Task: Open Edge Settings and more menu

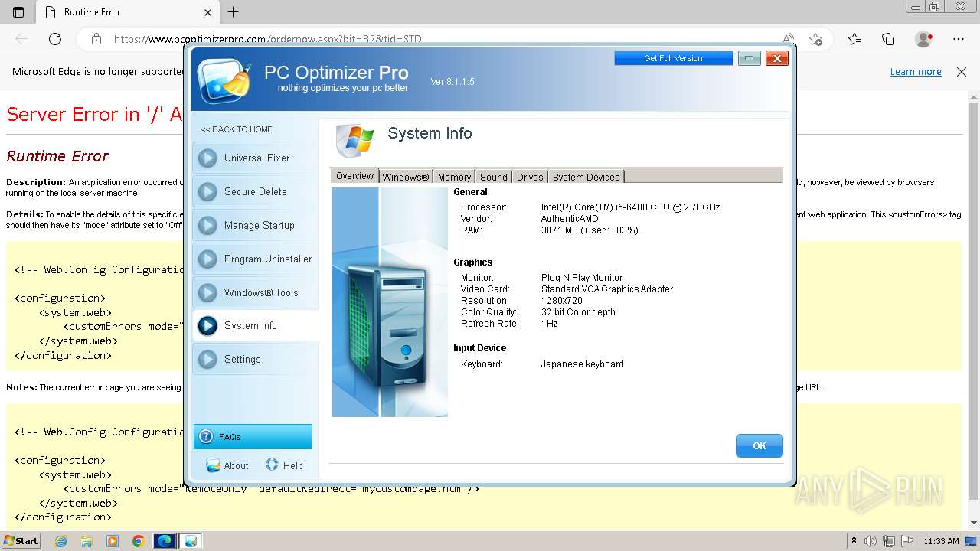Action: pyautogui.click(x=959, y=39)
